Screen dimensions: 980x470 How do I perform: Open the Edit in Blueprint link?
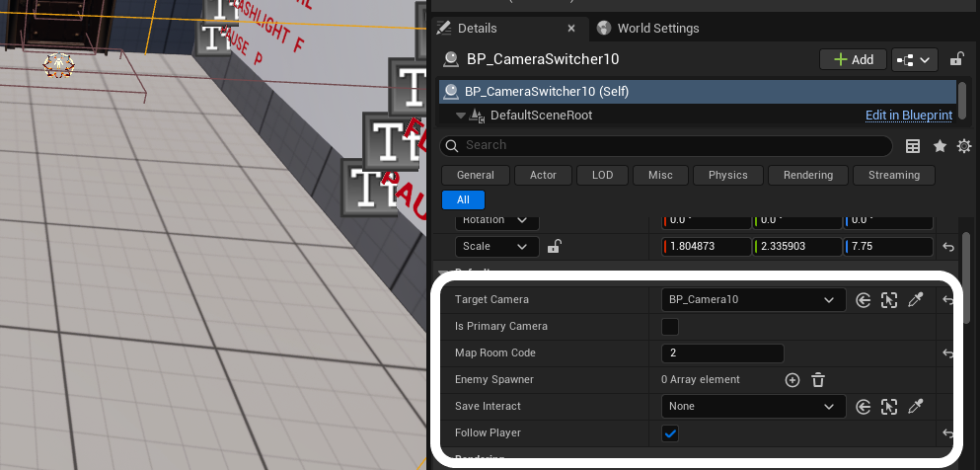908,116
